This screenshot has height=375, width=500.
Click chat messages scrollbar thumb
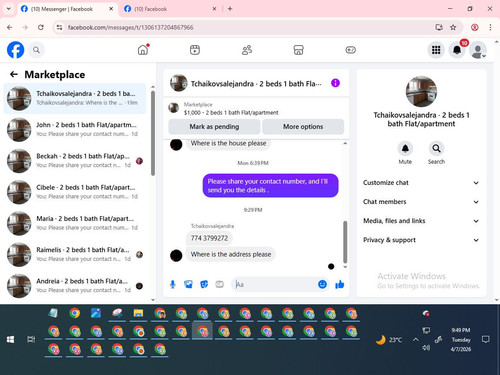345,242
